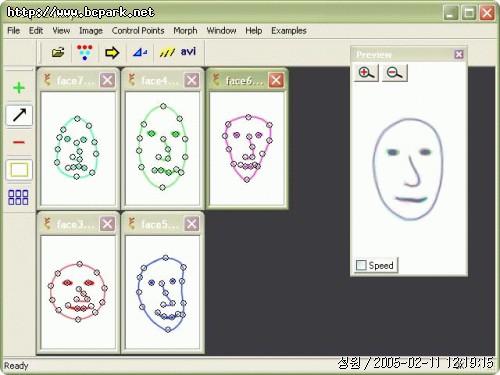Select the black arrow move-point tool

coord(19,115)
